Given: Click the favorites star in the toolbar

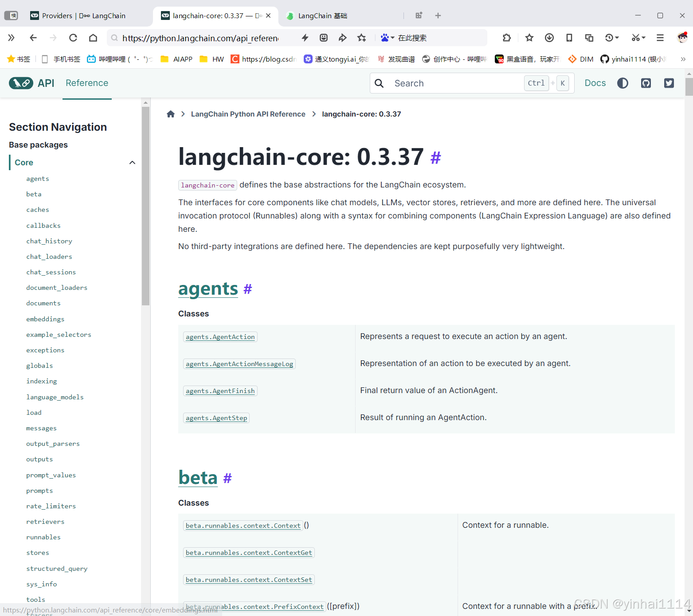Looking at the screenshot, I should click(x=529, y=38).
